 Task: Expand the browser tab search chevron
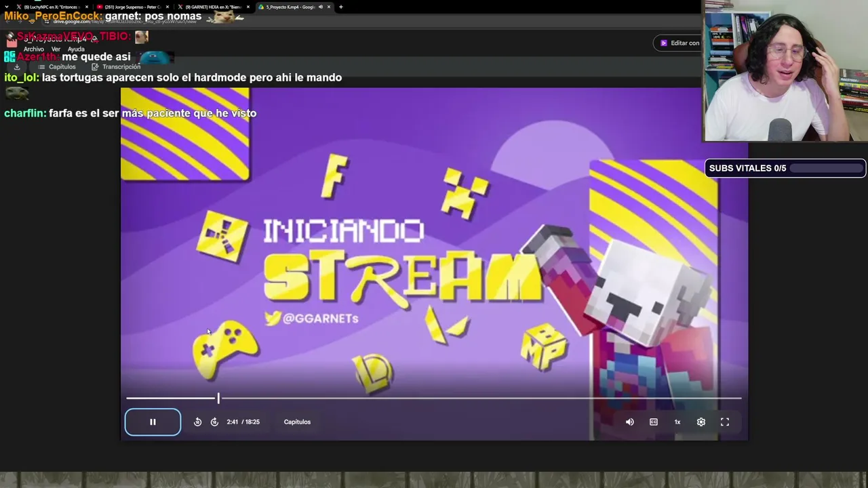click(x=6, y=7)
